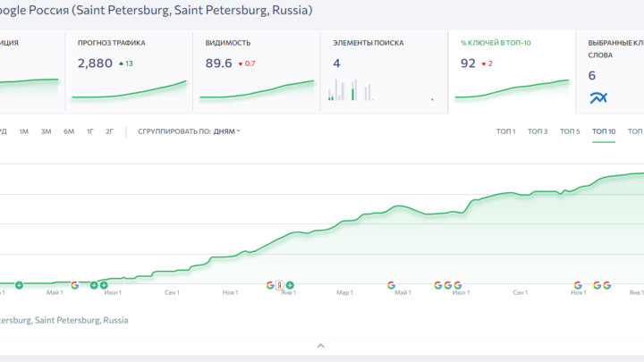Click the Yandex update marker near Янв 1
The image size is (644, 362).
[280, 285]
